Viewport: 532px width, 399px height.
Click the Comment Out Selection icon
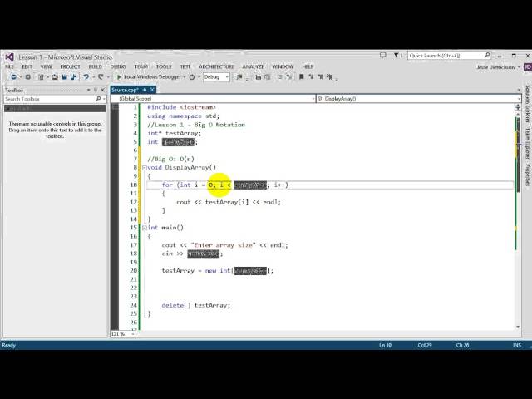(x=280, y=77)
